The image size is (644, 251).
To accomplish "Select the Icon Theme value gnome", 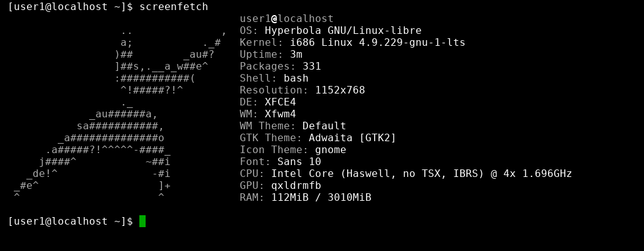I will (x=330, y=150).
